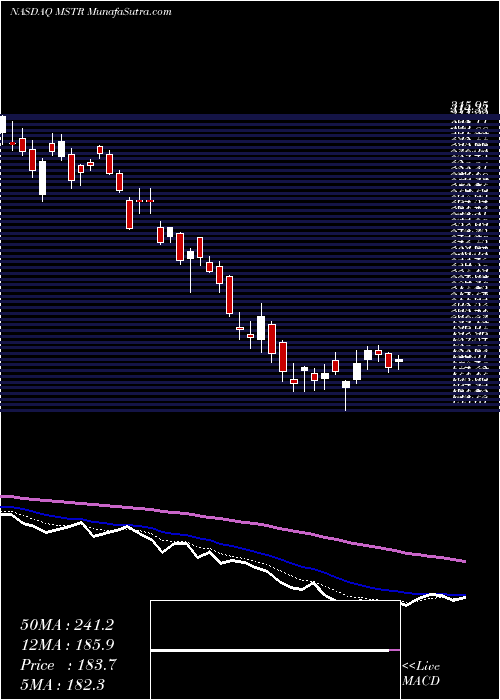This screenshot has width=500, height=700.
Task: Click the pink 50-day moving average line
Action: (x=232, y=521)
